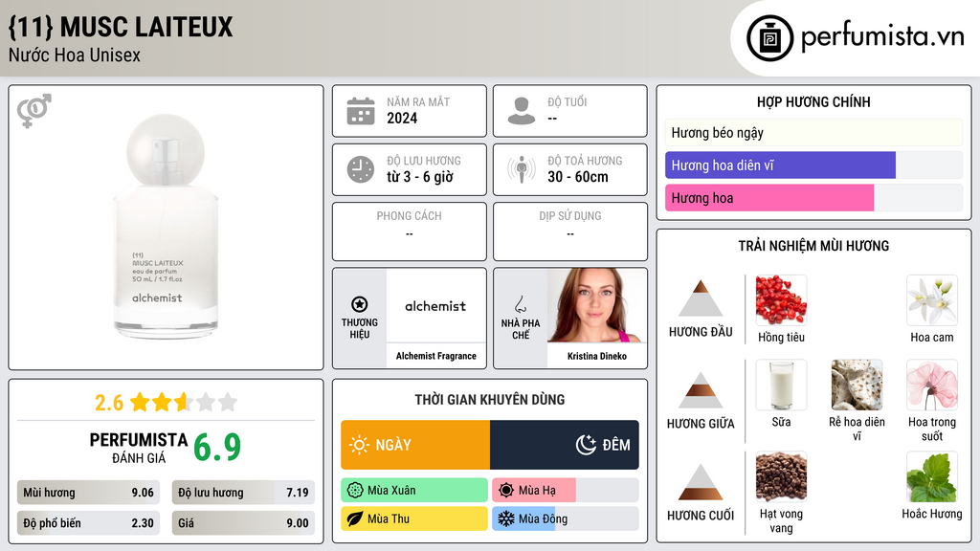The height and width of the screenshot is (551, 980).
Task: Click the Độ phổ biến 2.30 score bar
Action: click(88, 523)
